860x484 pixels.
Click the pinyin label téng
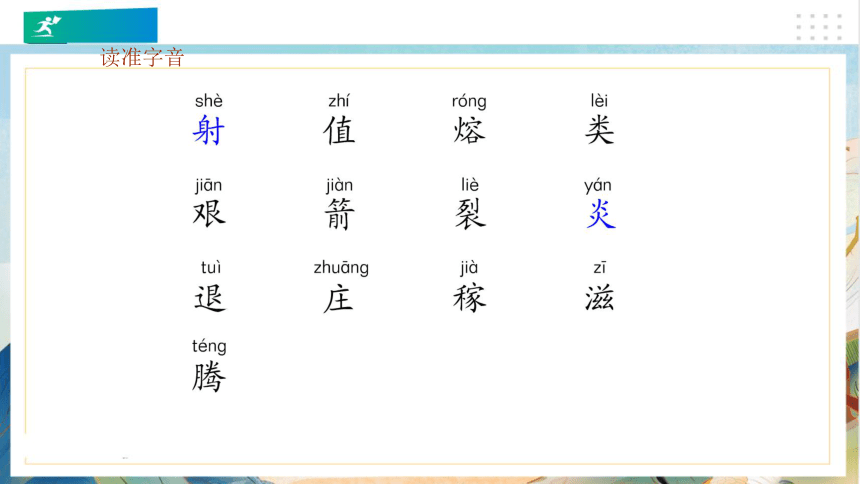209,347
